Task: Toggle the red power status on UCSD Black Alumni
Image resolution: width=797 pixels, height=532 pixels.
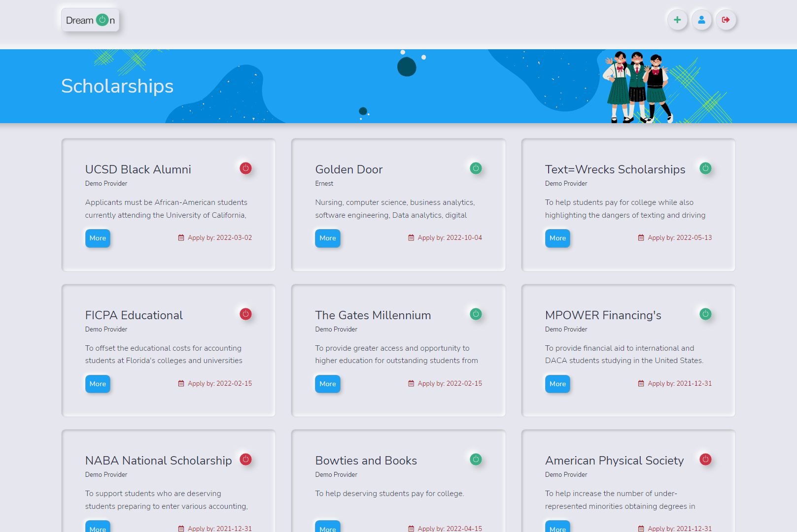Action: coord(245,168)
